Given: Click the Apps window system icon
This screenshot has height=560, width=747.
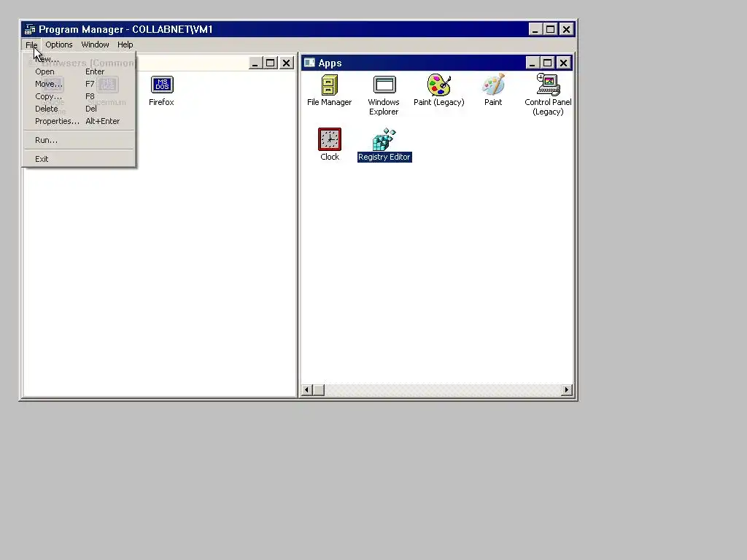Looking at the screenshot, I should click(x=309, y=63).
